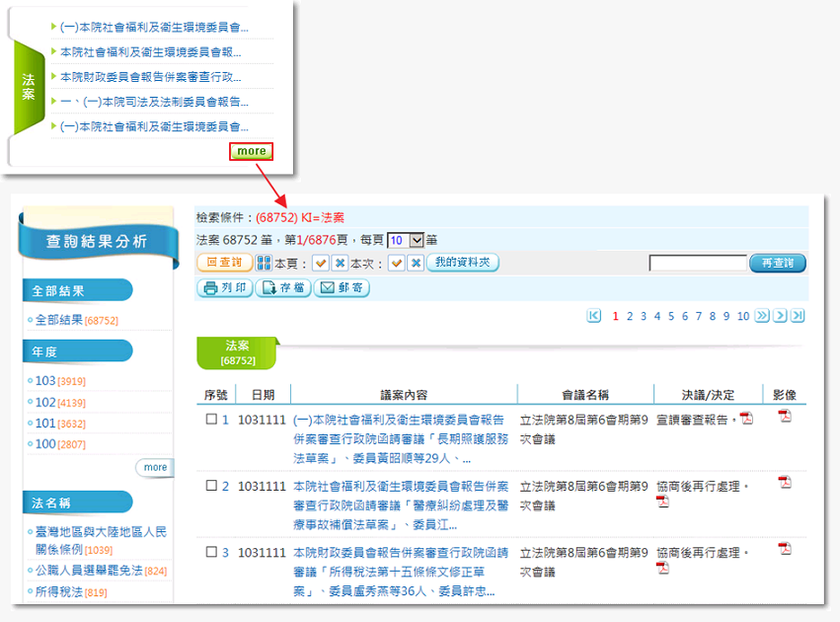Open the PDF next to 宣讀審查報告

(x=747, y=419)
